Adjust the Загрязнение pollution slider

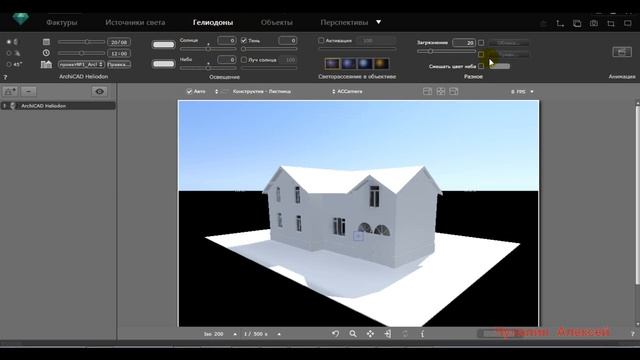(x=446, y=51)
